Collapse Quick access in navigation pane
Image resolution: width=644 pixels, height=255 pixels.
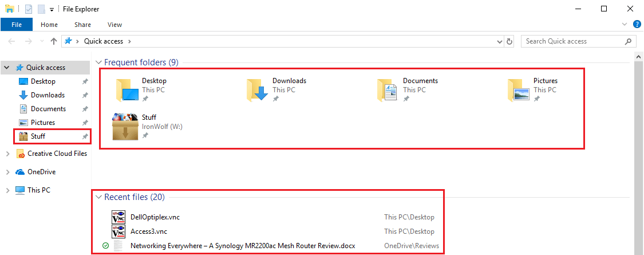[x=7, y=68]
